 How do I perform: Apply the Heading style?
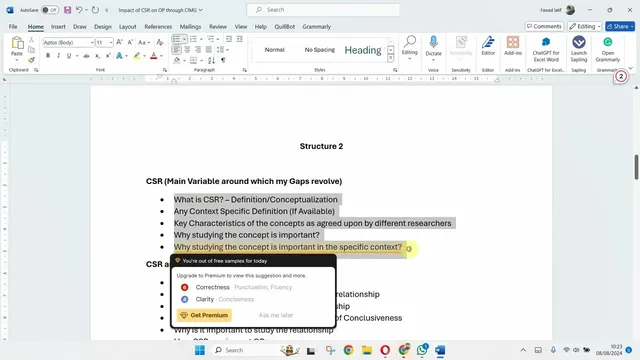[x=362, y=50]
